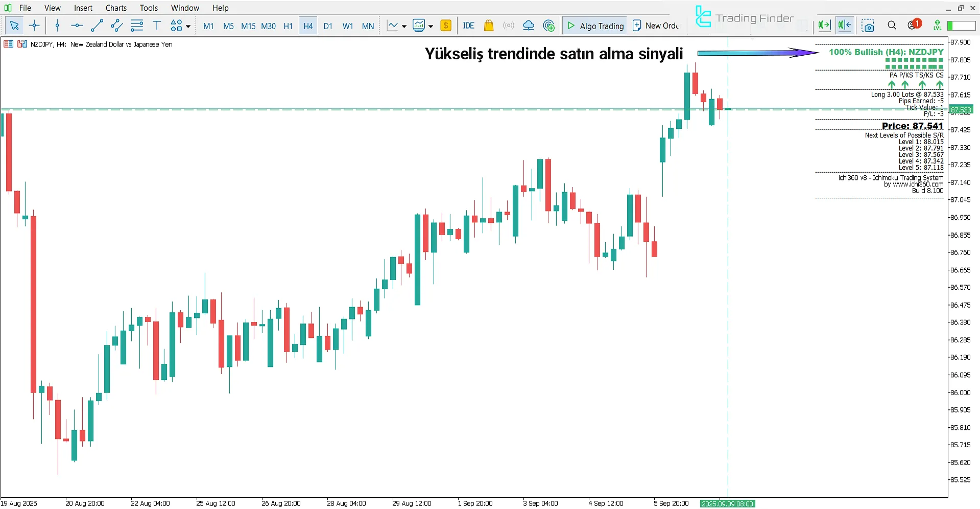Viewport: 980px width, 509px height.
Task: Toggle Algo Trading on or off
Action: 595,26
